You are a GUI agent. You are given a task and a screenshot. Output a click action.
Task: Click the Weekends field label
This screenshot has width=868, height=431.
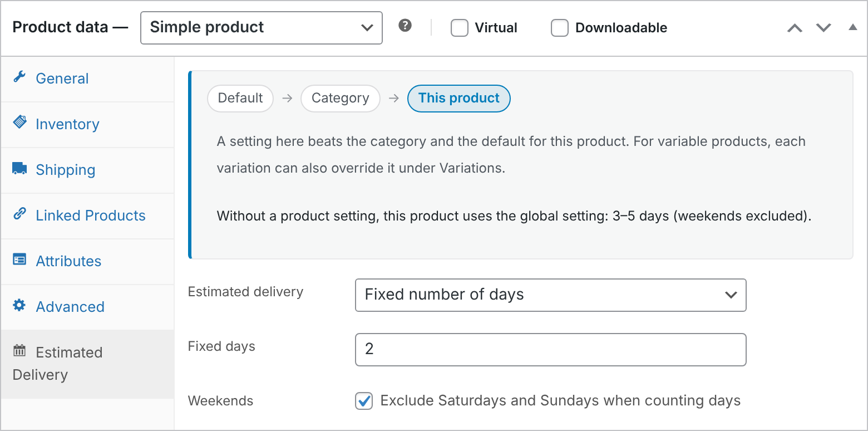pos(220,401)
